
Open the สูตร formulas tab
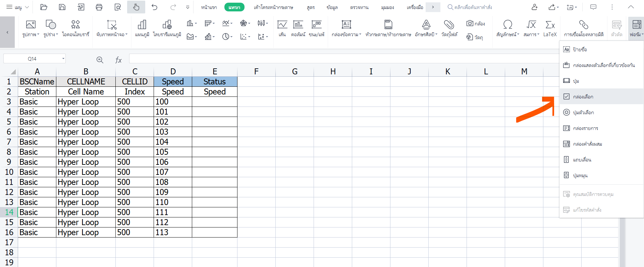point(311,7)
